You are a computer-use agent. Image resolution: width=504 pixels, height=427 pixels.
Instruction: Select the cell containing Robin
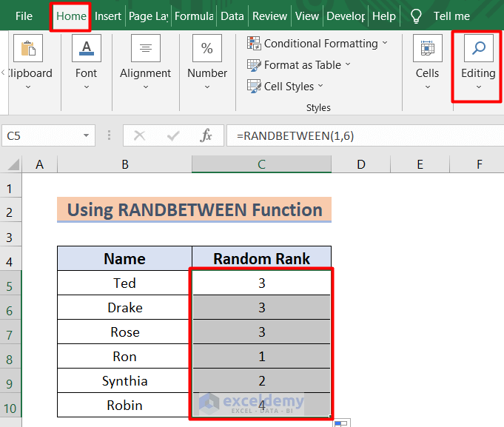click(125, 405)
